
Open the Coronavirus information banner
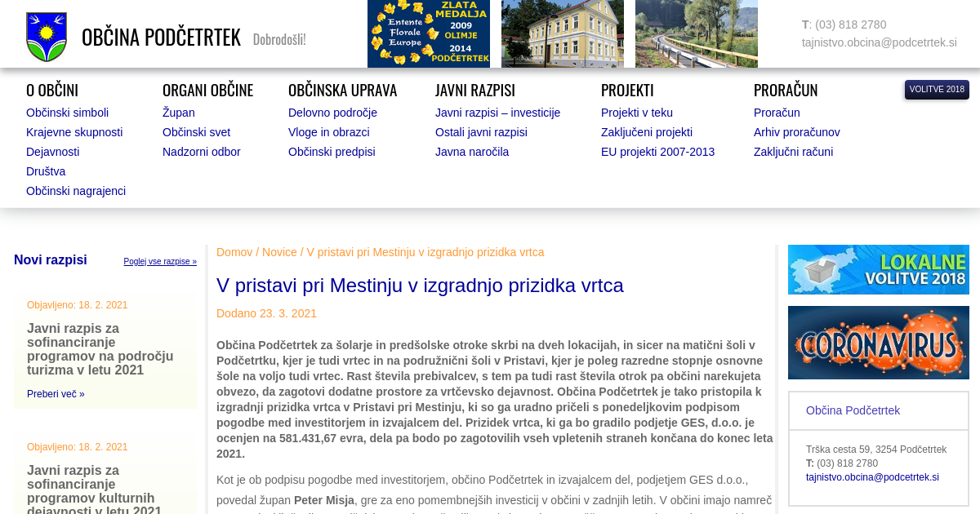(x=878, y=343)
